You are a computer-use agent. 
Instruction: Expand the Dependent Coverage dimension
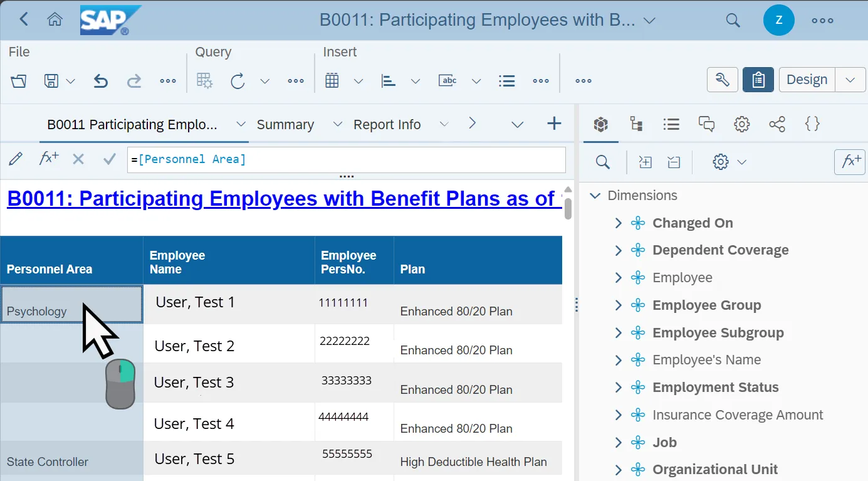pyautogui.click(x=618, y=250)
